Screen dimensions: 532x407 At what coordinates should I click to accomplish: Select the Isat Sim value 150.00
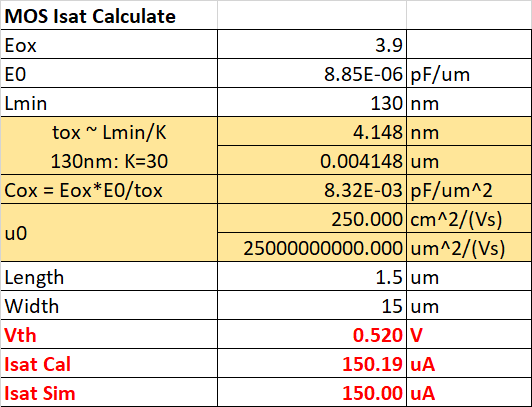pyautogui.click(x=312, y=392)
